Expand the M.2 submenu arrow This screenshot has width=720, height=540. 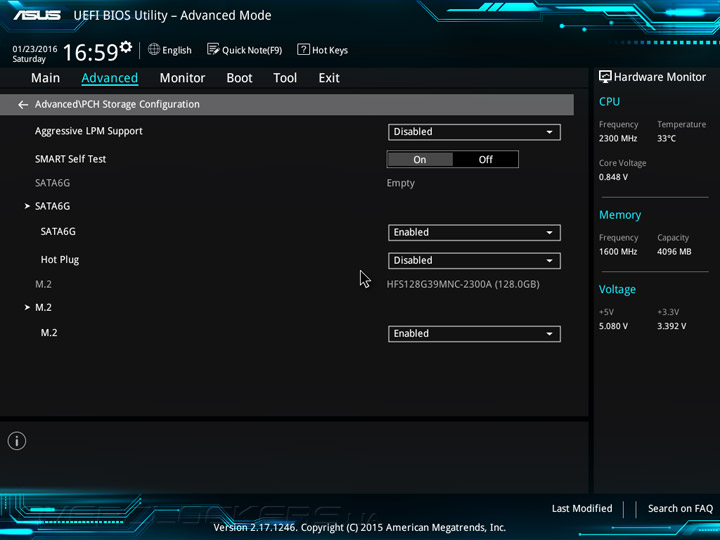tap(27, 307)
